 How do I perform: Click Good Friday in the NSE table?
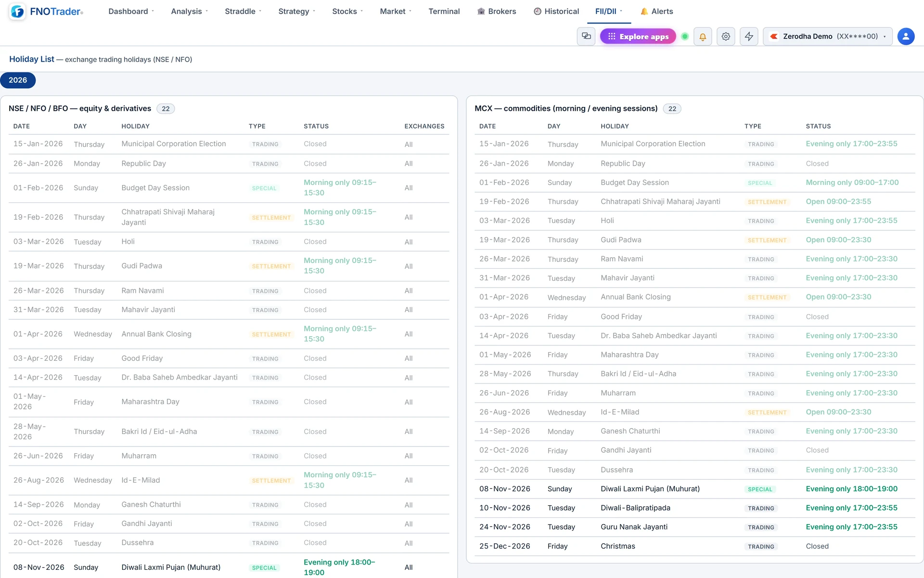142,358
